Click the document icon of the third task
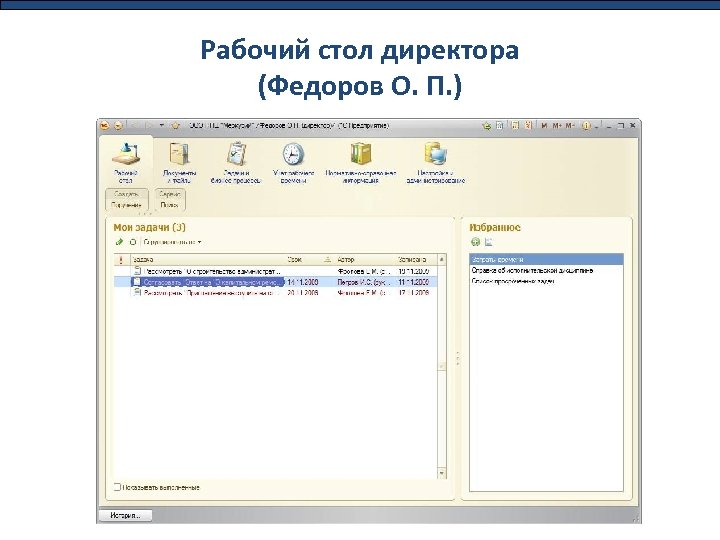The width and height of the screenshot is (720, 540). (x=137, y=292)
